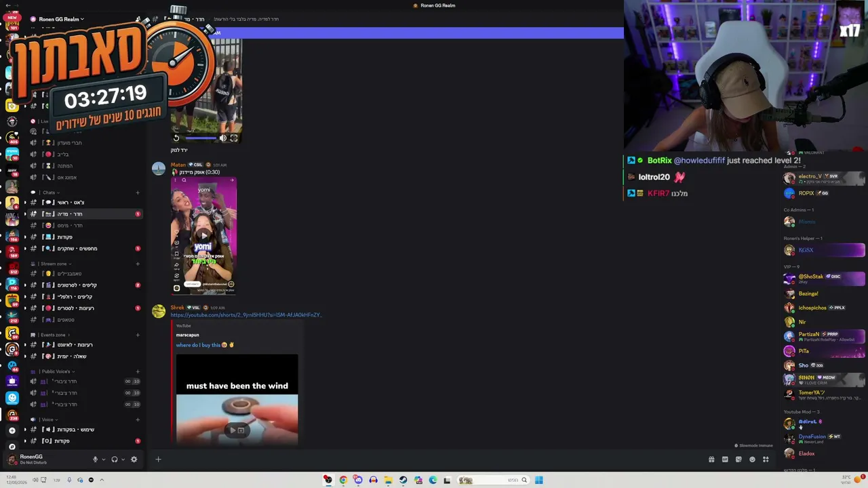Adjust the top video's progress bar

click(200, 138)
